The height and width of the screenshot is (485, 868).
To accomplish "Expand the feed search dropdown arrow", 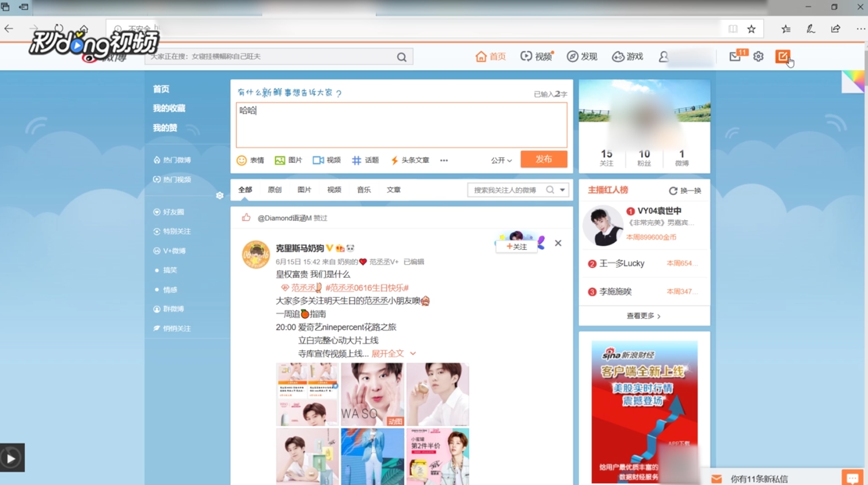I will (x=562, y=190).
